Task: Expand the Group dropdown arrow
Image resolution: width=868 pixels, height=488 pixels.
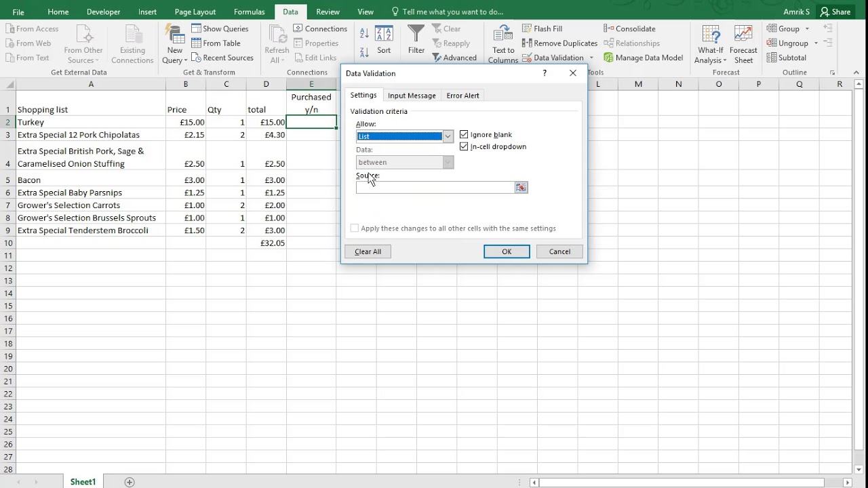Action: pos(807,28)
